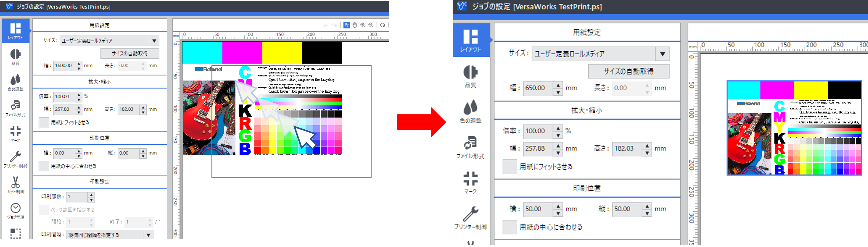The width and height of the screenshot is (868, 247).
Task: Click 縦 field showing 50.00 in right window
Action: click(x=627, y=209)
